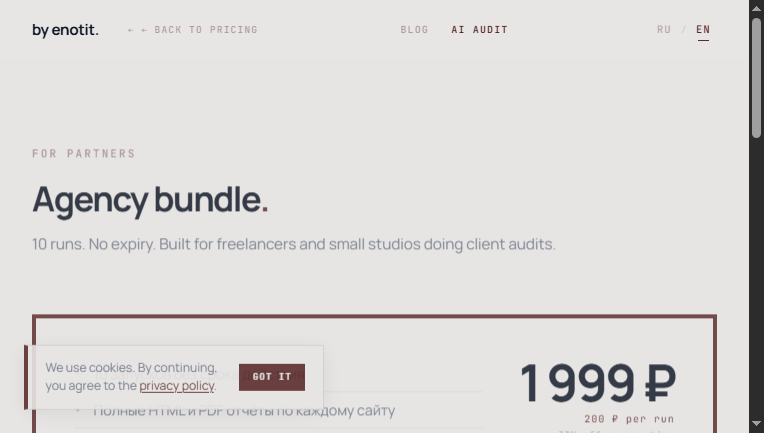Select the AI AUDIT navigation item
764x433 pixels.
479,30
